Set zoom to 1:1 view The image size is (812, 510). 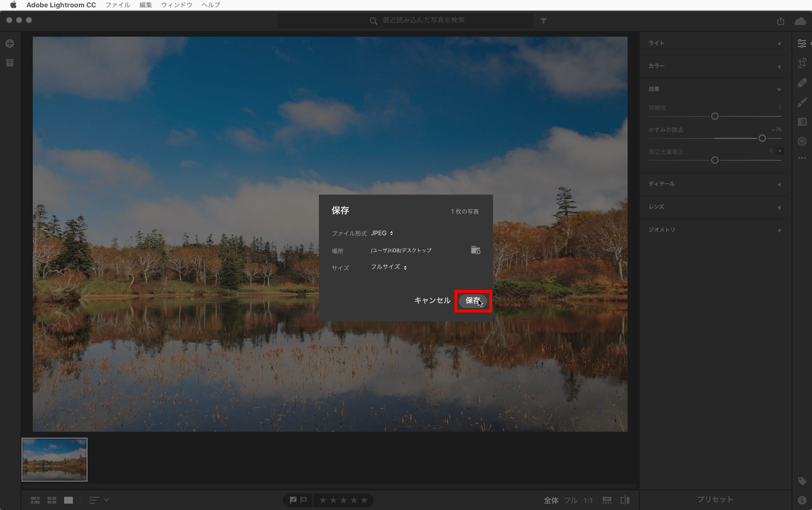[588, 500]
